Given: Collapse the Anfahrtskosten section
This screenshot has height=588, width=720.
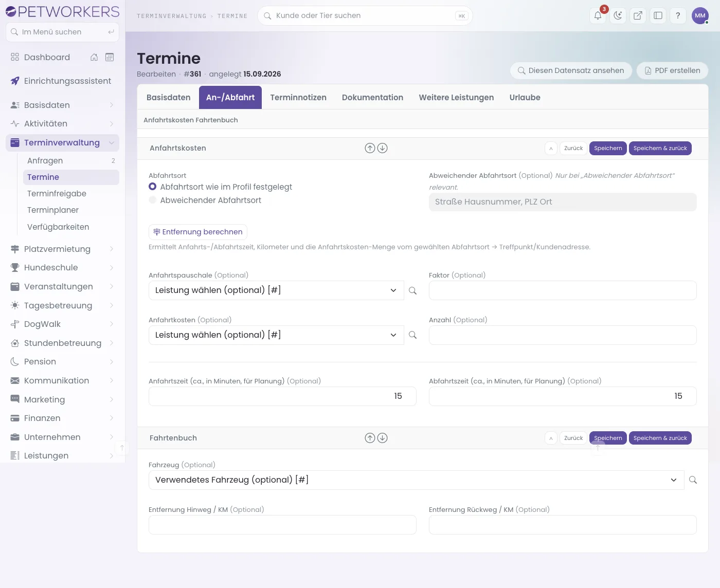Looking at the screenshot, I should 551,148.
